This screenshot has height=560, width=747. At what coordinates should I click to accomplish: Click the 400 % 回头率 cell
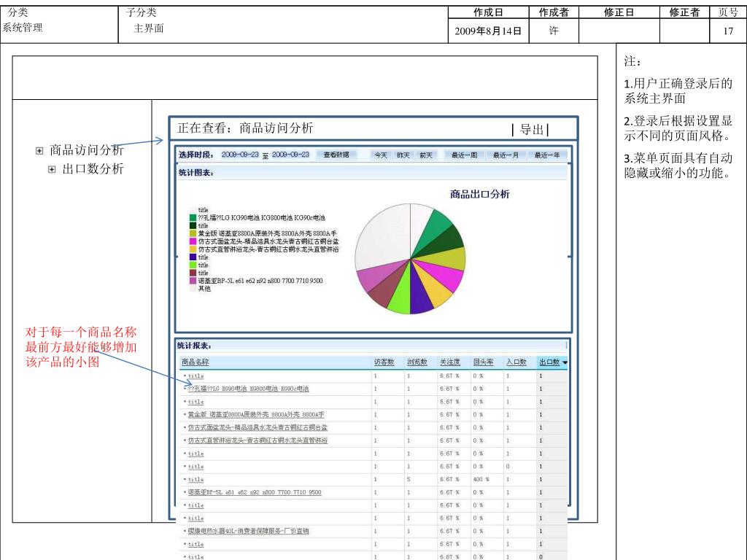click(x=481, y=480)
